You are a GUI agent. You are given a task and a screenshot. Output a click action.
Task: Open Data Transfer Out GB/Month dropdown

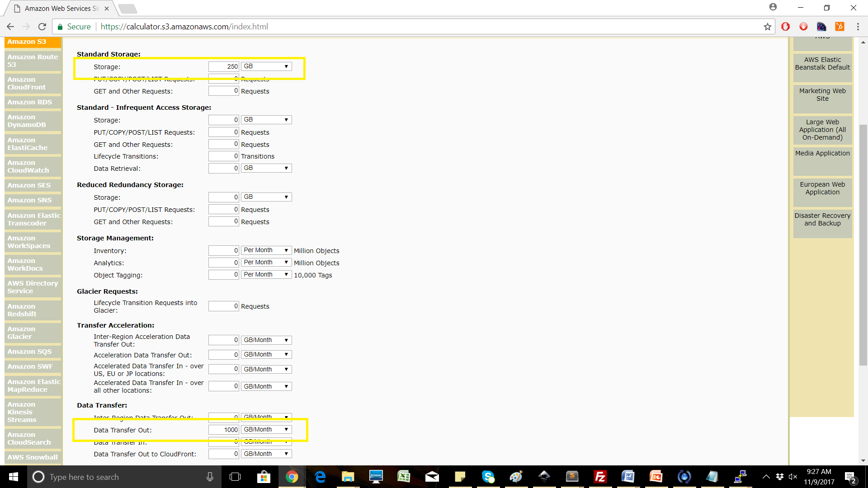266,430
